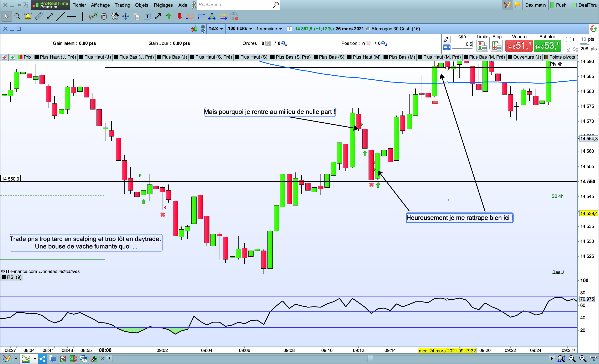Toggle the Sg stop checkbox
The image size is (599, 364).
click(x=569, y=49)
